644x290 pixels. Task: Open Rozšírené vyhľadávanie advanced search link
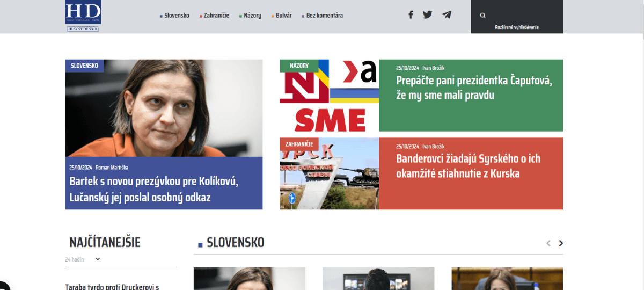[517, 27]
